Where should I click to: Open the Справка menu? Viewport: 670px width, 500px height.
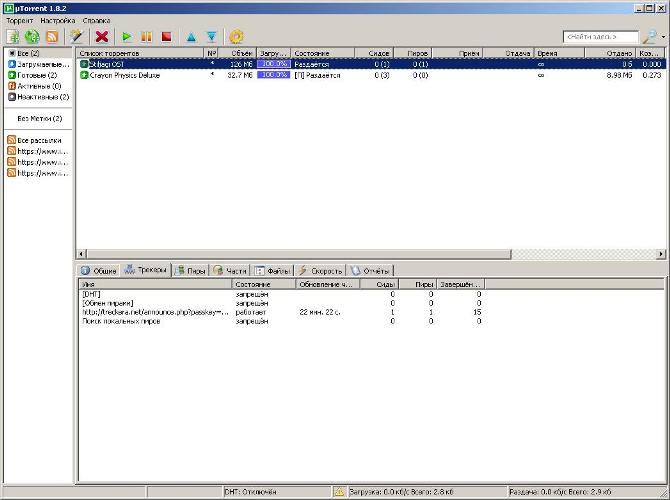(97, 21)
